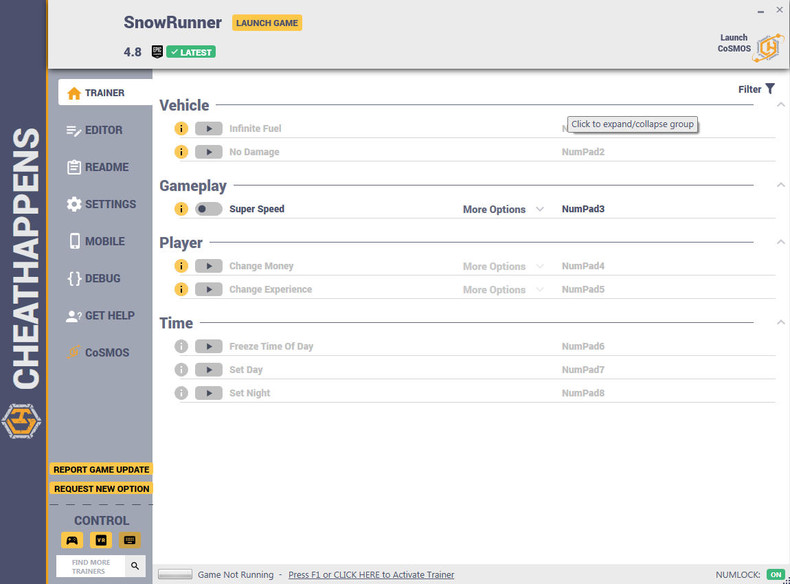Open the SETTINGS tab

pos(101,204)
